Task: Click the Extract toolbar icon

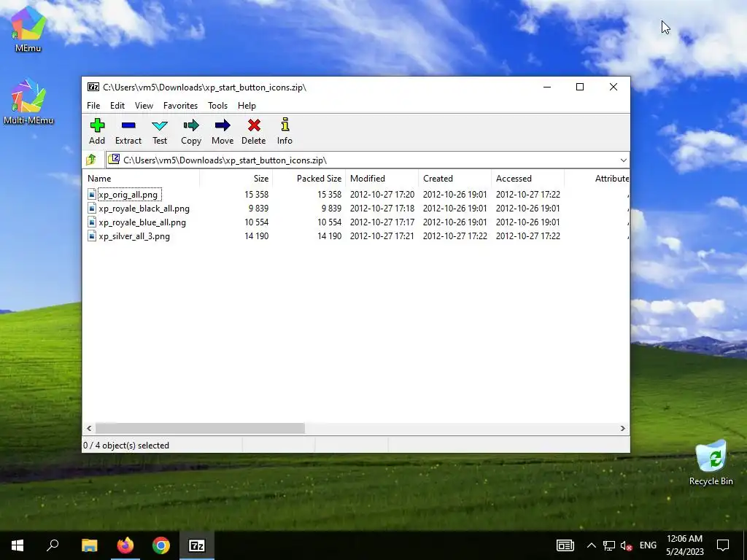Action: click(128, 125)
